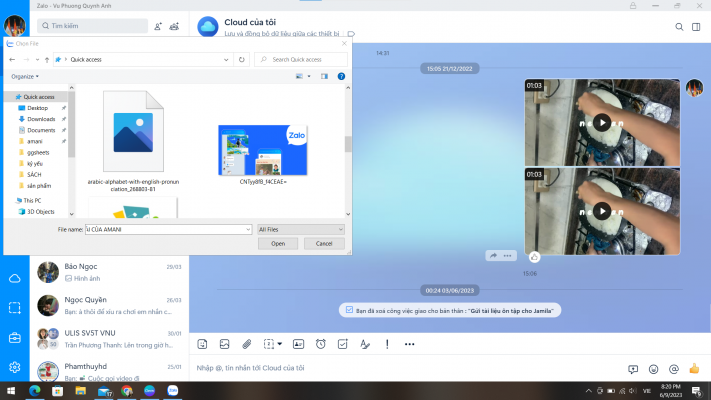Open more options in the chat toolbar
This screenshot has width=711, height=400.
point(409,344)
